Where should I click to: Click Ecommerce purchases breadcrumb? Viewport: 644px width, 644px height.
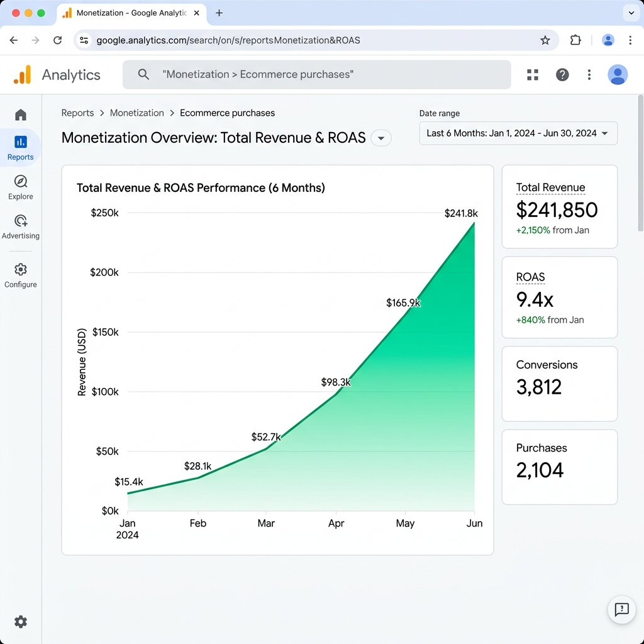click(227, 113)
